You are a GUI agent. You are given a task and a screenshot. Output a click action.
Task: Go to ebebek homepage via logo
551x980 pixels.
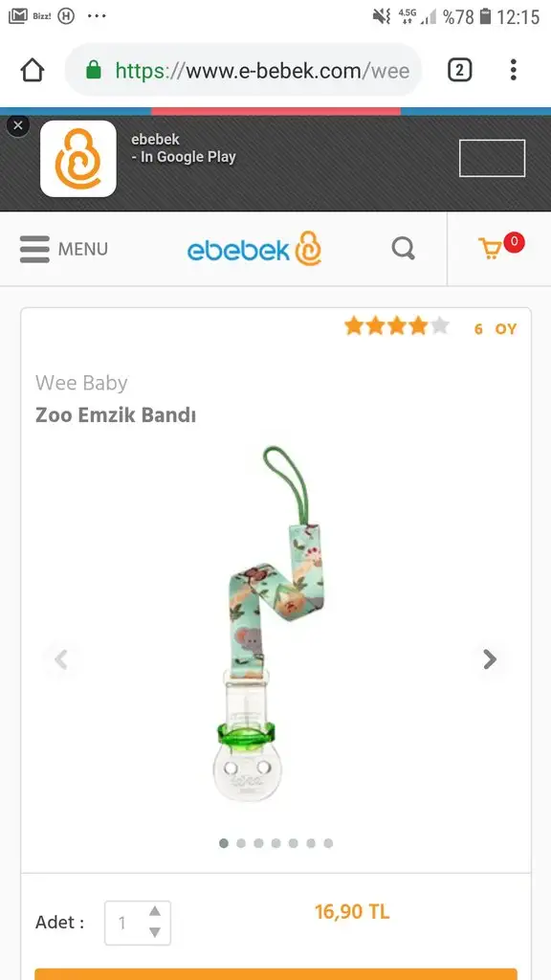(254, 249)
